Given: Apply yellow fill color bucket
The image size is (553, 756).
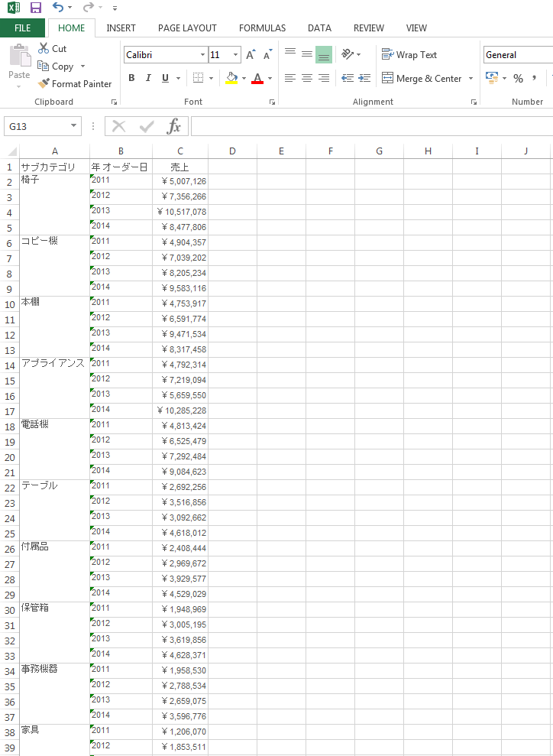Looking at the screenshot, I should pyautogui.click(x=231, y=78).
